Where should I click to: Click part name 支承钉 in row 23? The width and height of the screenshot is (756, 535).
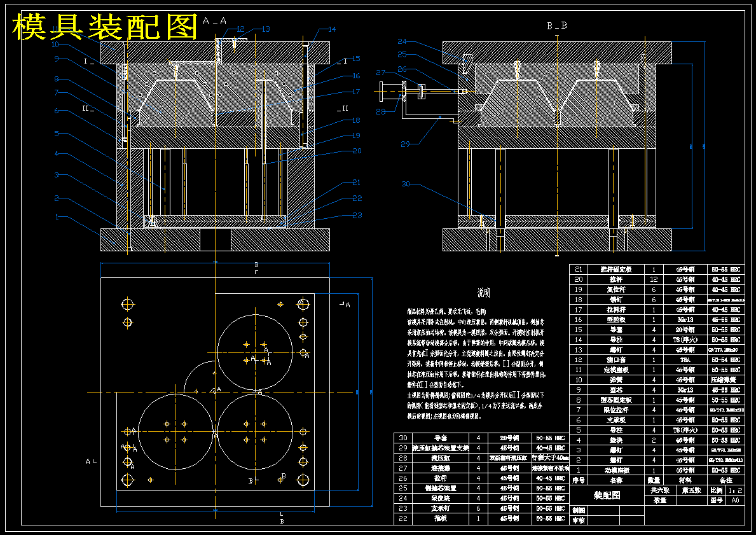tap(441, 508)
